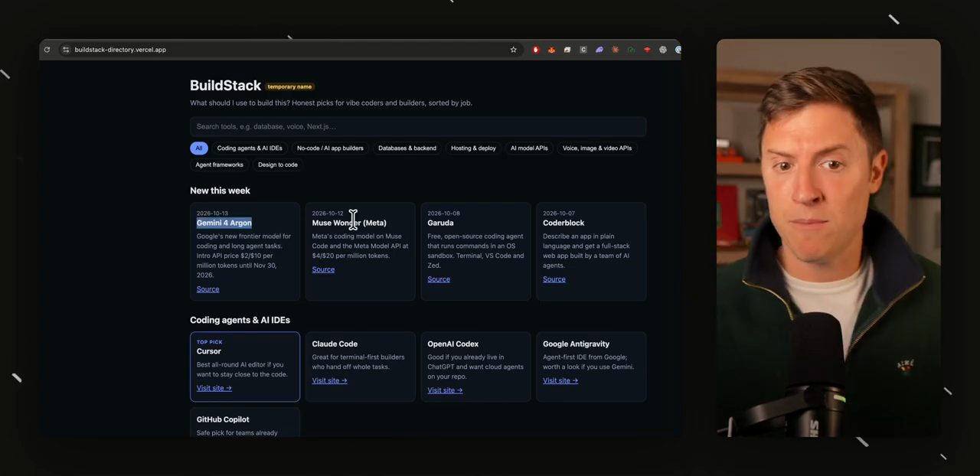980x476 pixels.
Task: Open Source link on Garuda card
Action: tap(439, 279)
